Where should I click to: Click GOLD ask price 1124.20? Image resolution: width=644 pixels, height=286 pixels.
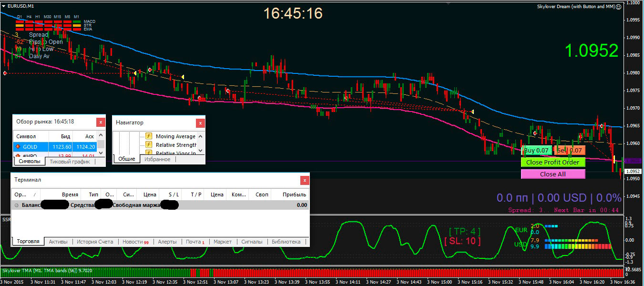tap(86, 147)
